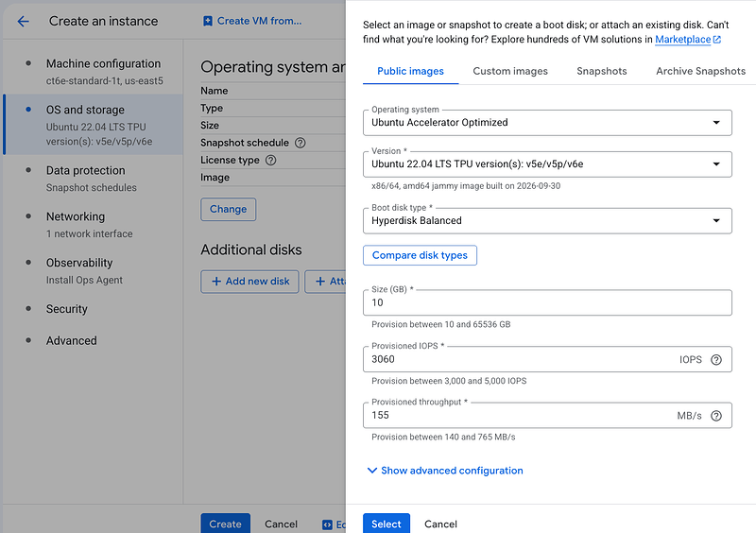The height and width of the screenshot is (533, 756).
Task: Click 'Snapshot schedules' subtitle text
Action: (91, 188)
